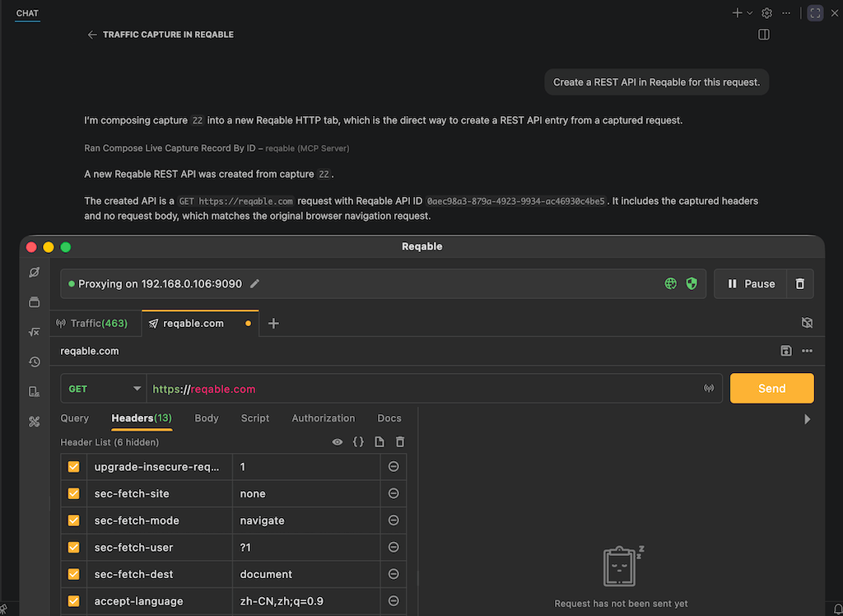
Task: Open the environment variables sidebar icon
Action: (35, 332)
